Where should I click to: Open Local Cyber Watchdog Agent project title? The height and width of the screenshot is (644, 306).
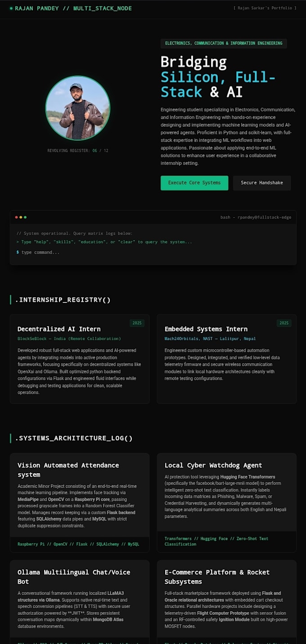pyautogui.click(x=213, y=465)
